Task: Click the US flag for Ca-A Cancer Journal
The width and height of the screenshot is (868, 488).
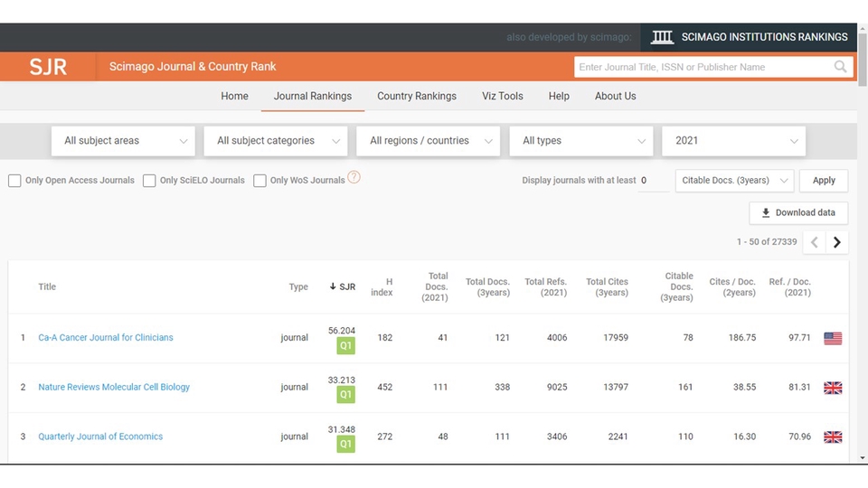Action: point(833,338)
